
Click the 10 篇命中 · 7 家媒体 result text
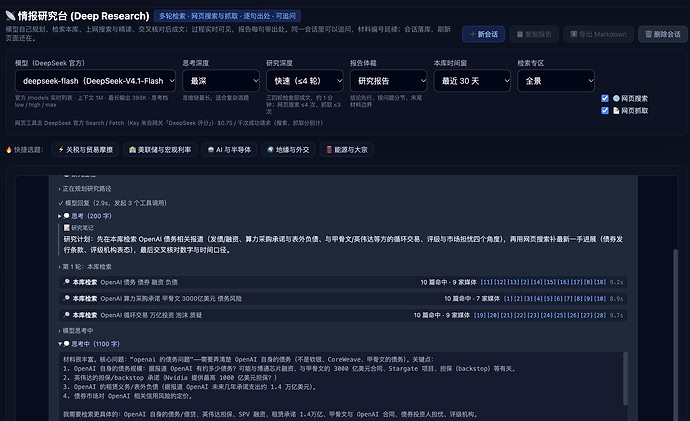click(x=472, y=298)
